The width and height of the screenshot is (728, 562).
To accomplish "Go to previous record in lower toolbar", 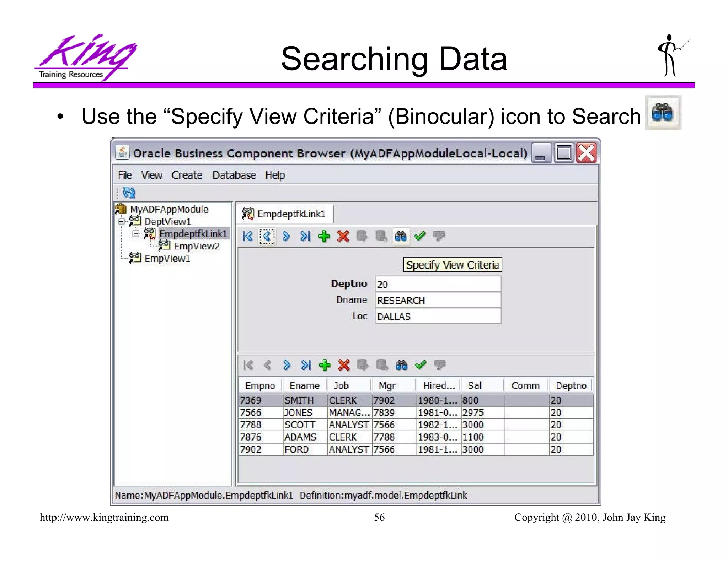I will (x=267, y=365).
